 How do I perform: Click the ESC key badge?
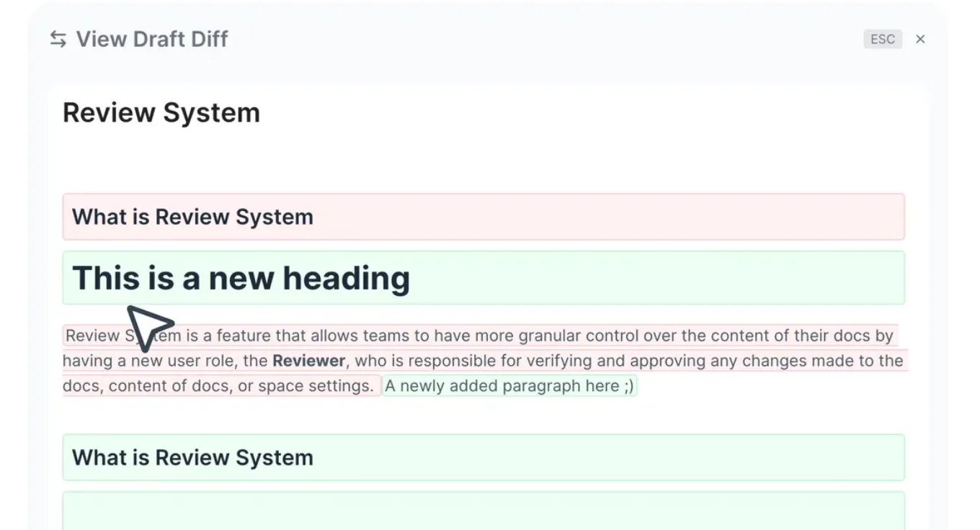(883, 39)
